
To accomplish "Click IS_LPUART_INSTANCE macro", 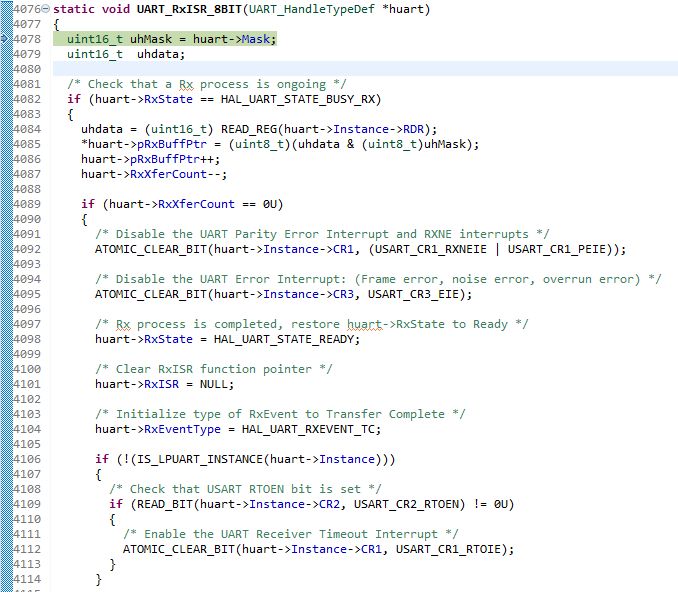I will (x=199, y=459).
